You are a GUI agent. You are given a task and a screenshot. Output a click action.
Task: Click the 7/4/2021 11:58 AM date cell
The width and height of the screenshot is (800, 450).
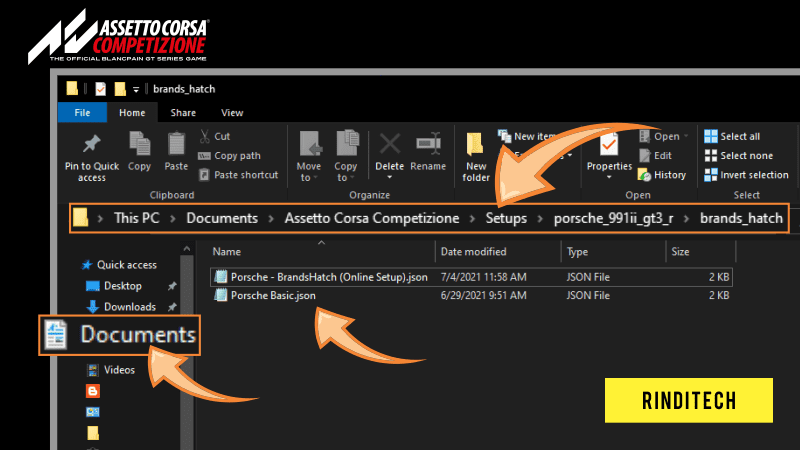tap(483, 277)
